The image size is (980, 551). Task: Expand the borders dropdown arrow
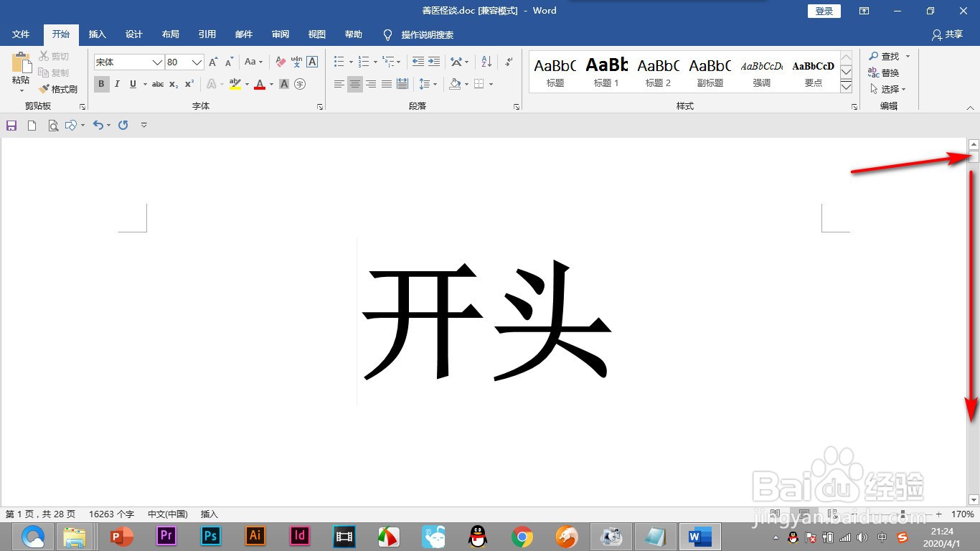tap(491, 84)
